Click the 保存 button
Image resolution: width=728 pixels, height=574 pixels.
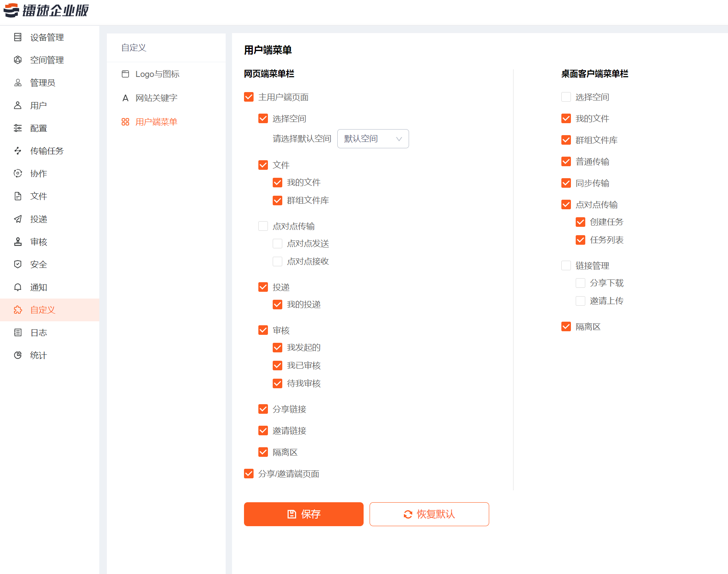(x=303, y=514)
